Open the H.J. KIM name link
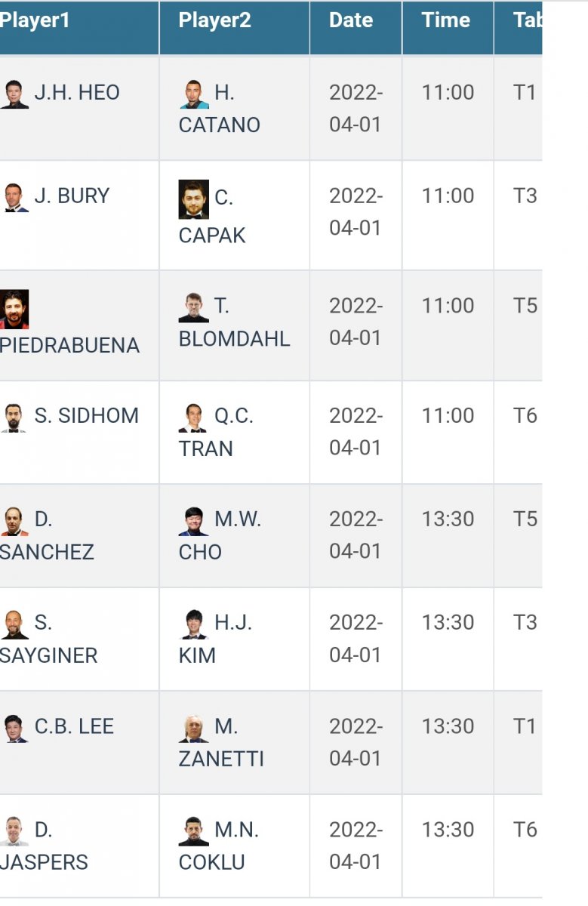 click(197, 655)
